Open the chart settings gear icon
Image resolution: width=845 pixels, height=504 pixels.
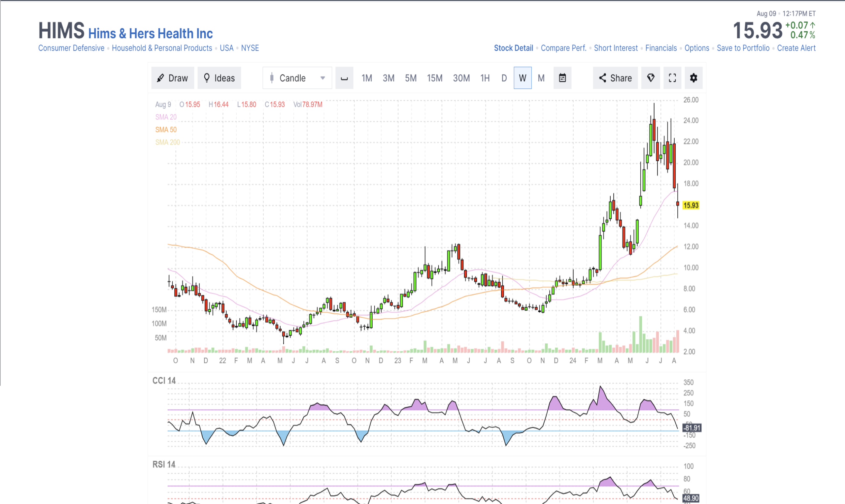click(693, 78)
